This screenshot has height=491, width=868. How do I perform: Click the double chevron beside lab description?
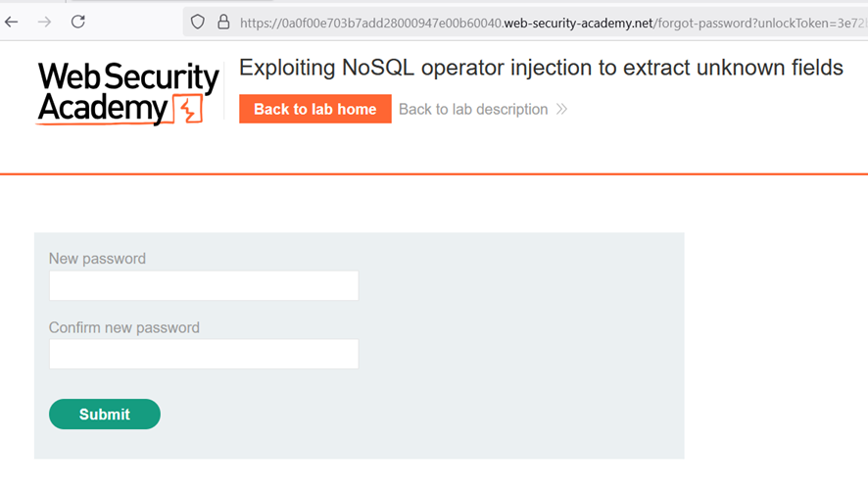pos(562,109)
